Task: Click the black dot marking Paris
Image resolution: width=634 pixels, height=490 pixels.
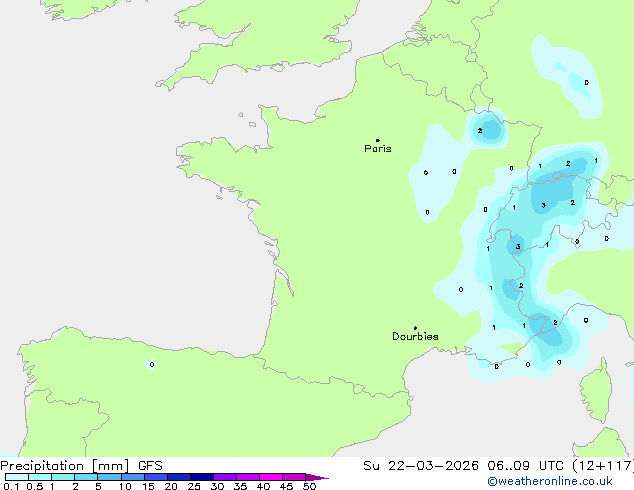Action: click(378, 140)
